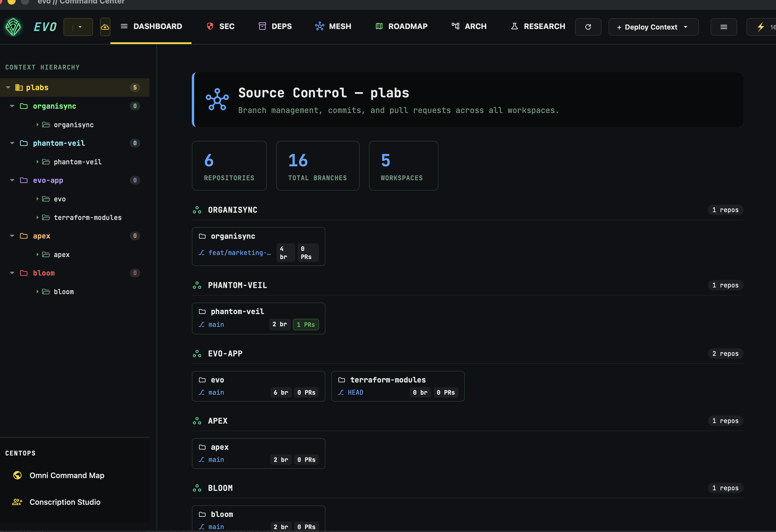Viewport: 776px width, 532px height.
Task: Click the Conscription Studio people icon
Action: [17, 502]
